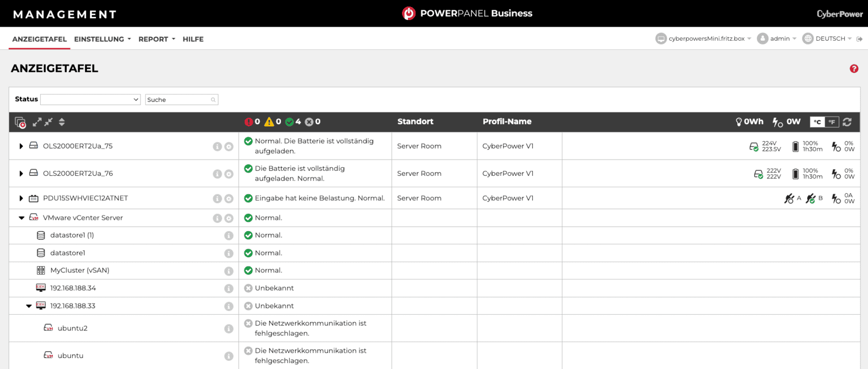Filter by green normal status count icon
The image size is (868, 369).
(x=289, y=122)
